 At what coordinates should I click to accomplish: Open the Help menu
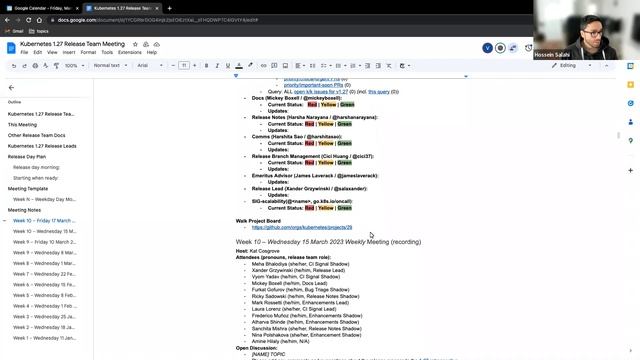point(152,53)
